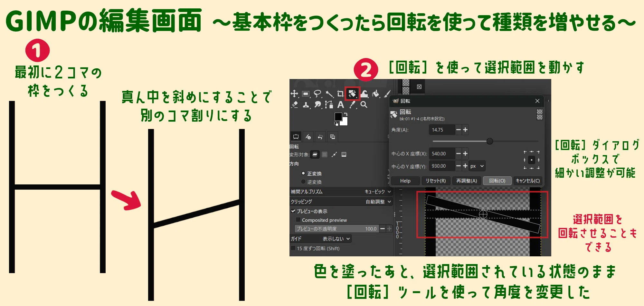Open ガイド guides dropdown
The image size is (644, 306).
(x=320, y=239)
